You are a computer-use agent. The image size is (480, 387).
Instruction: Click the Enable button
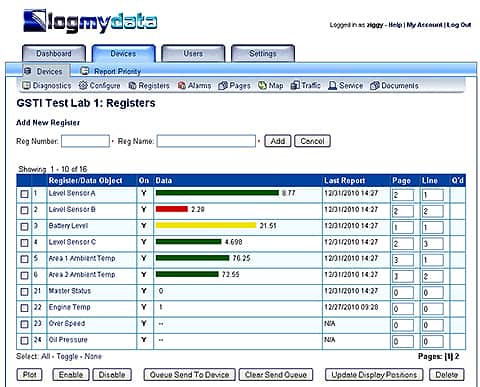point(71,375)
